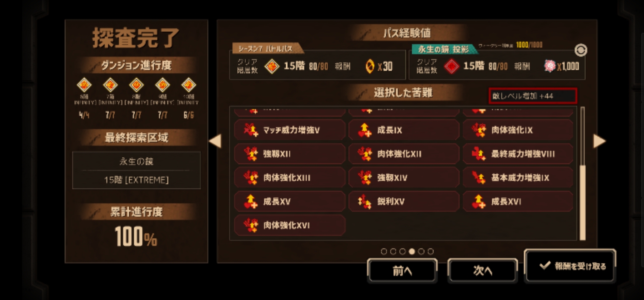The width and height of the screenshot is (644, 300).
Task: Select the last page indicator dot
Action: (430, 251)
